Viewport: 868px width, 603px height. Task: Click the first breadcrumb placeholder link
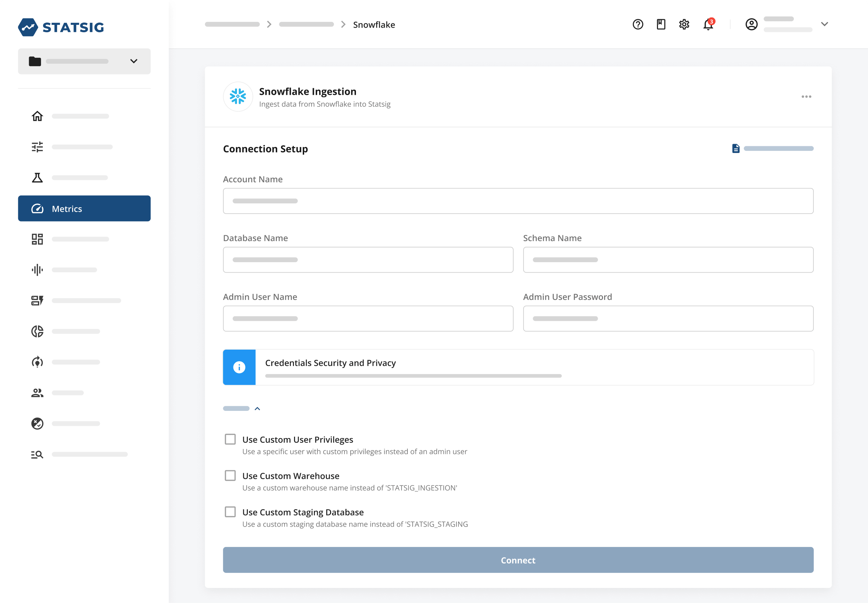click(232, 24)
